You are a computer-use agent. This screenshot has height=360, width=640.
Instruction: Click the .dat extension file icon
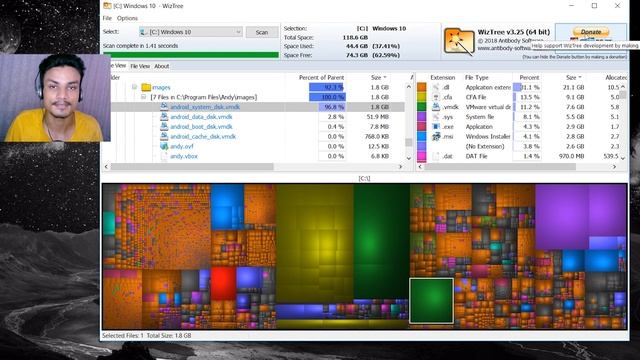436,156
